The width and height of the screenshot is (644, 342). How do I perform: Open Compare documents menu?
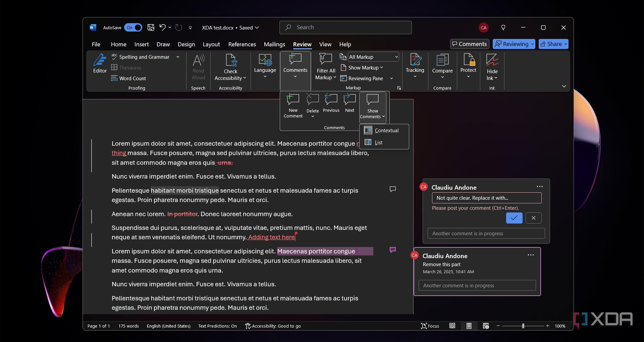coord(442,66)
